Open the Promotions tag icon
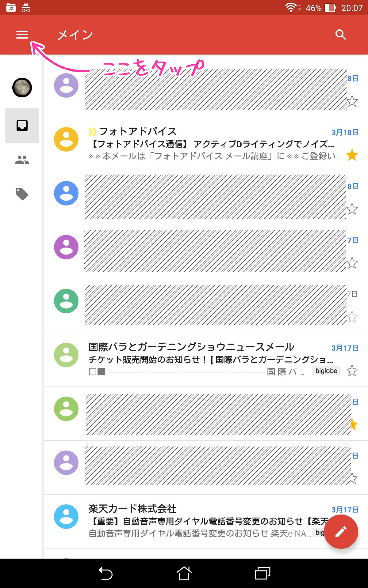This screenshot has width=368, height=588. 22,194
